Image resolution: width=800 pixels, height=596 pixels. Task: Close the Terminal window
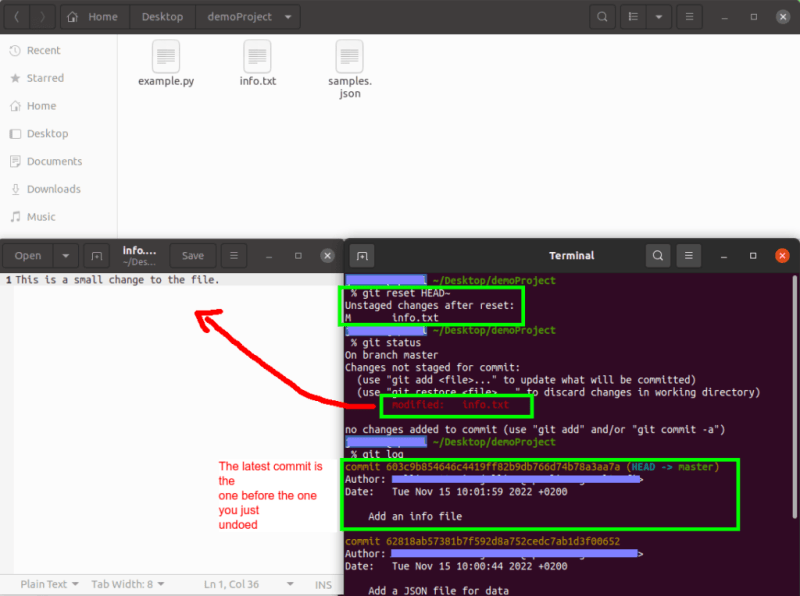(782, 256)
